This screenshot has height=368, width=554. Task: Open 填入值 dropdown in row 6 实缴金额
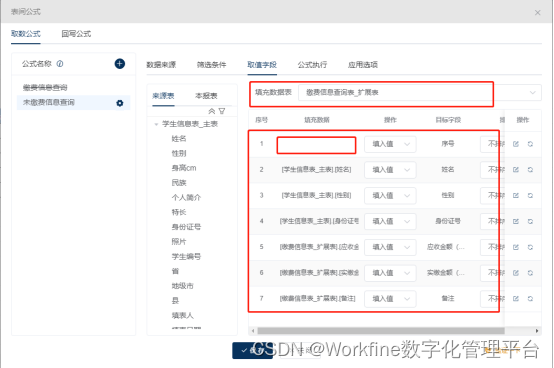pyautogui.click(x=390, y=273)
